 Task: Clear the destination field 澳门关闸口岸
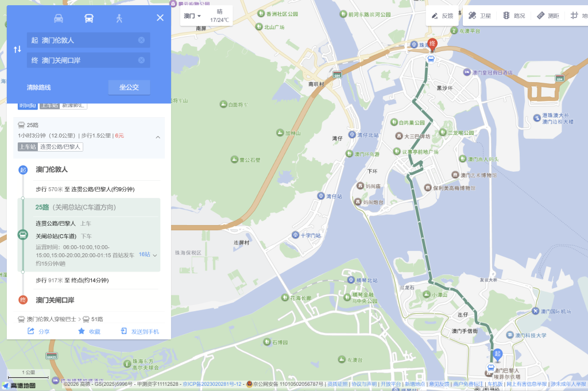tap(141, 60)
